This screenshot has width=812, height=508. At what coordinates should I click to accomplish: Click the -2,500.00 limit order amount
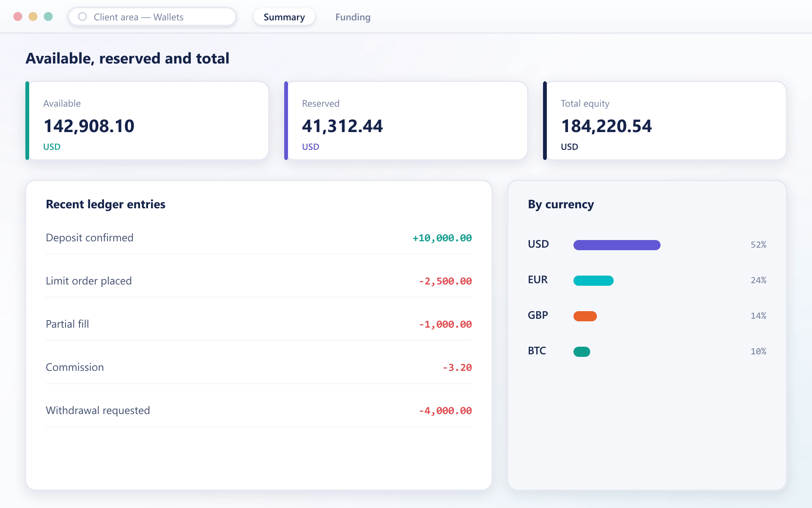pos(445,282)
